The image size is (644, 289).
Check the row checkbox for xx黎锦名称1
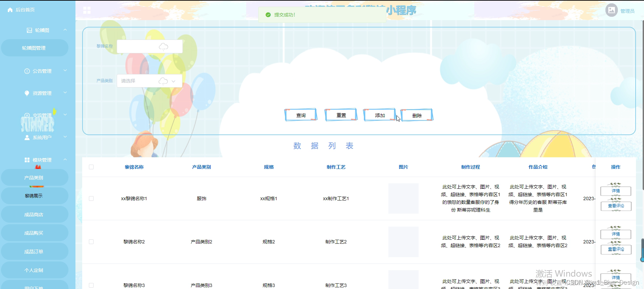click(91, 198)
